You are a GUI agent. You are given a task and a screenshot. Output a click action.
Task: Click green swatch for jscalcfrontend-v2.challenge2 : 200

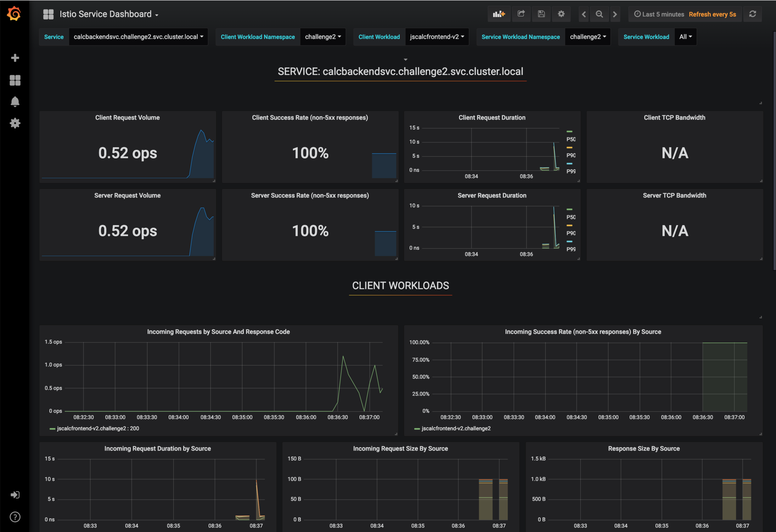[x=52, y=429]
